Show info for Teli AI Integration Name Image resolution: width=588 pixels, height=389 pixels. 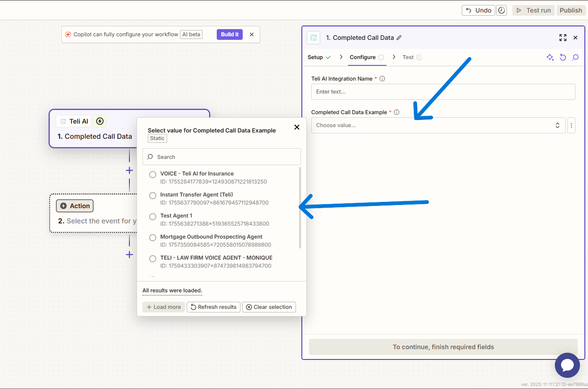click(382, 78)
